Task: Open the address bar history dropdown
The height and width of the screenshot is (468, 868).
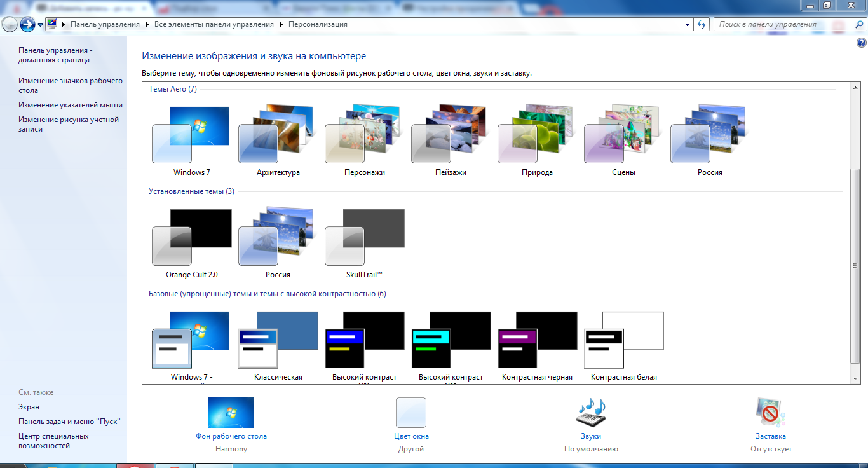Action: (688, 25)
